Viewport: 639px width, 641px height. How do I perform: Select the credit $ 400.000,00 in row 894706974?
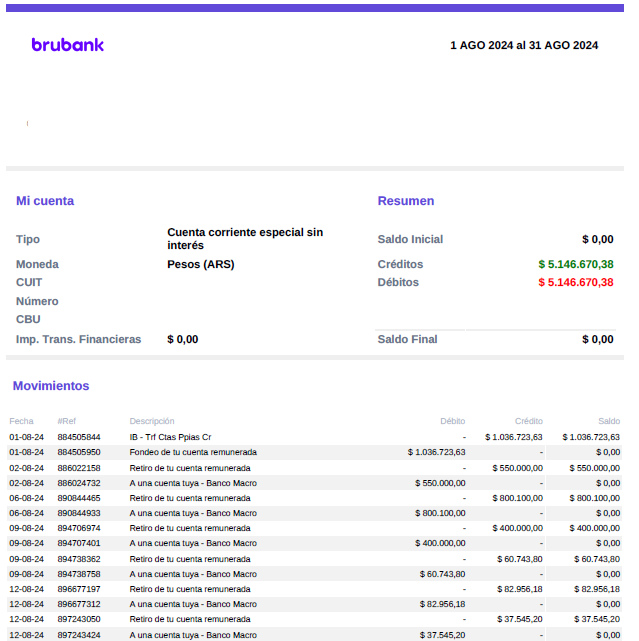click(x=518, y=528)
